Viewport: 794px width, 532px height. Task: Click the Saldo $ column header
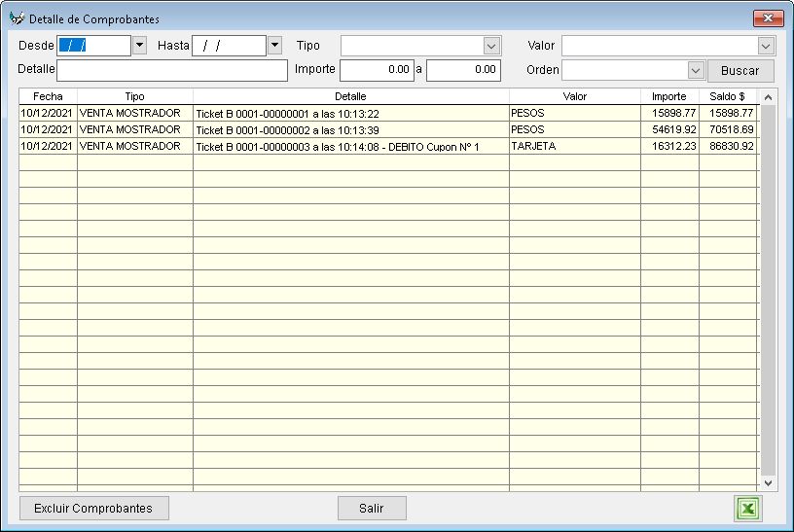tap(727, 96)
